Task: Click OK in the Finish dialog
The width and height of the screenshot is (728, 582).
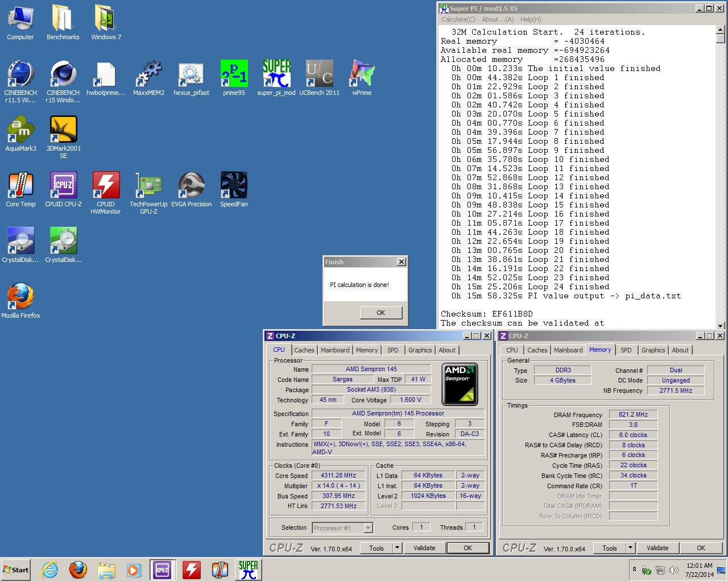Action: (x=381, y=313)
